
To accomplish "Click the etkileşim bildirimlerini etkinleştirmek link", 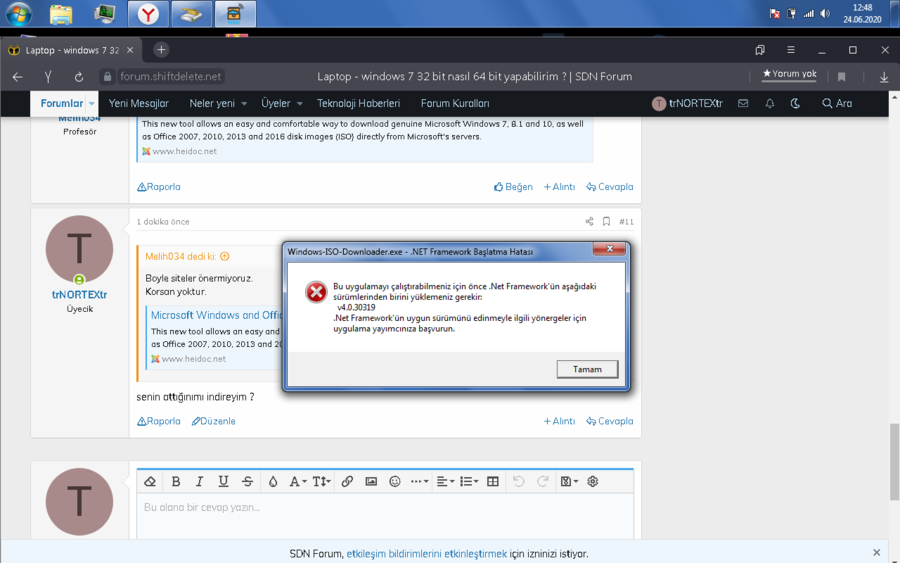I will 426,554.
